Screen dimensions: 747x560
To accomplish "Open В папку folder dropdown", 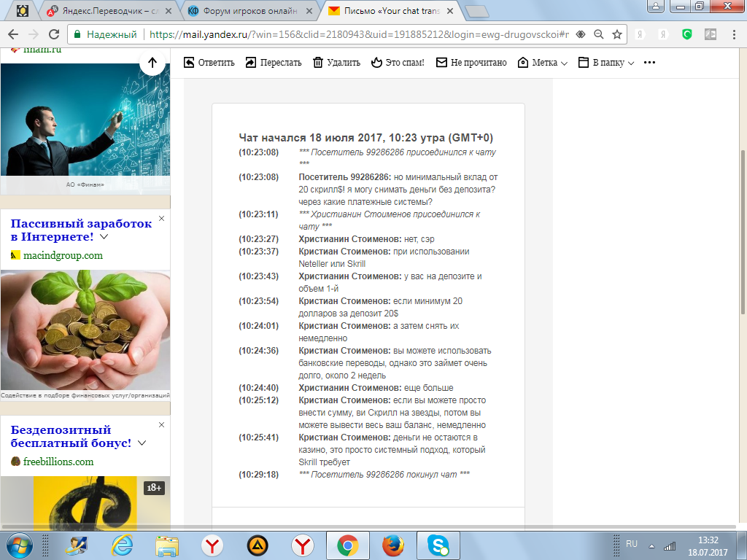I will pos(606,63).
